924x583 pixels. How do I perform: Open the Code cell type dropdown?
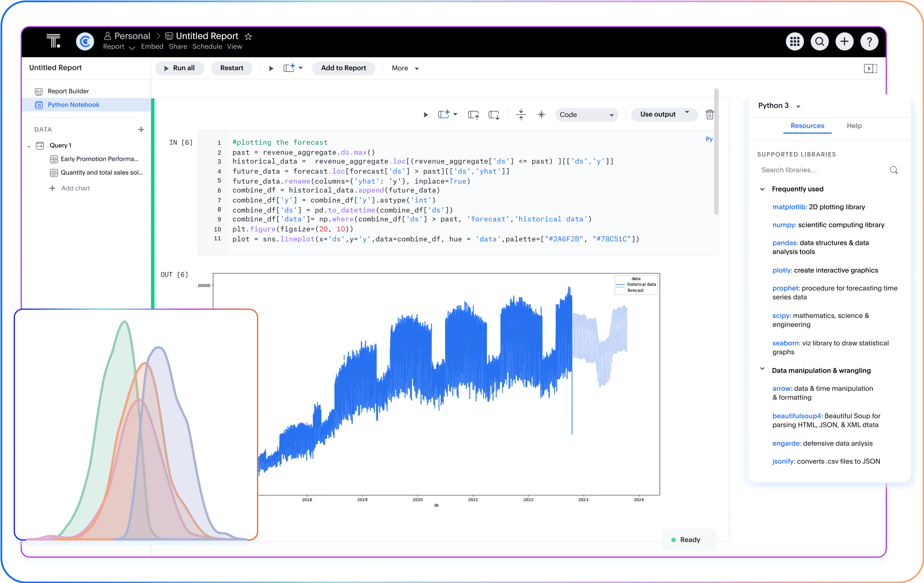586,115
